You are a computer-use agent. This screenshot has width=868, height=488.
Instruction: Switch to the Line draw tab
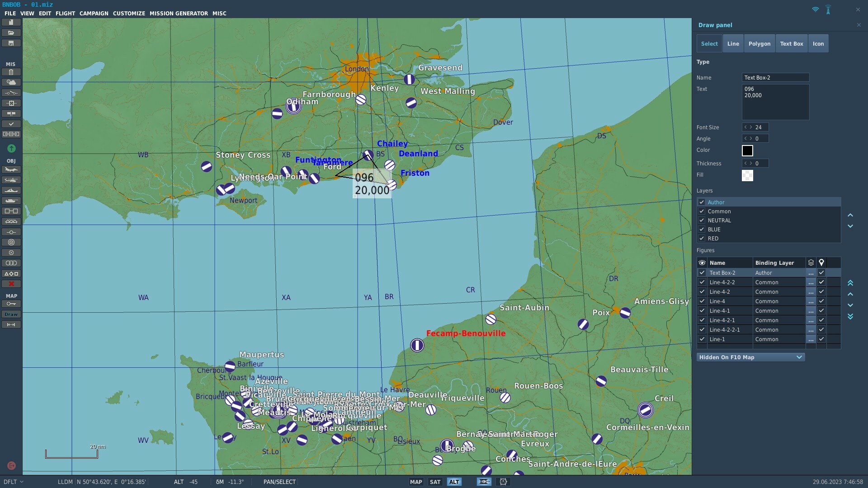click(733, 44)
